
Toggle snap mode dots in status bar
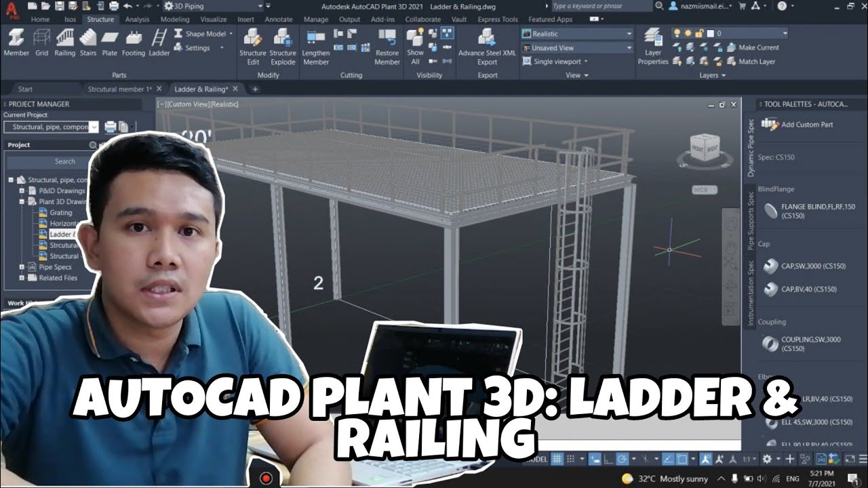click(572, 459)
